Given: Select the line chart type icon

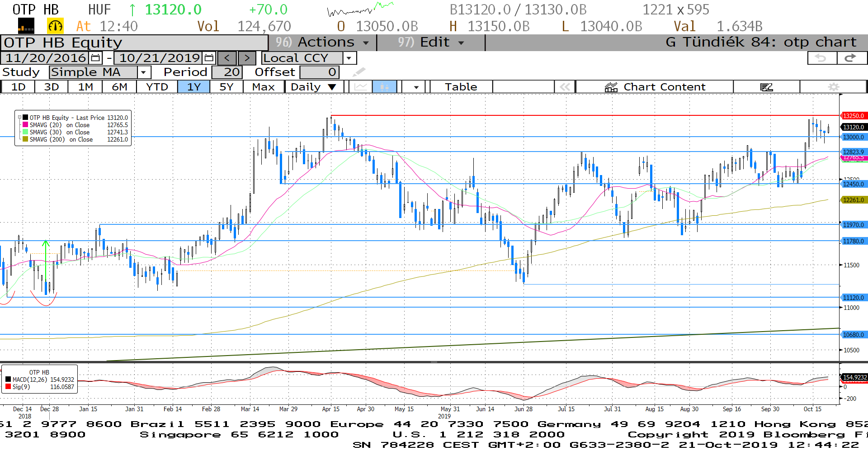Looking at the screenshot, I should [361, 87].
